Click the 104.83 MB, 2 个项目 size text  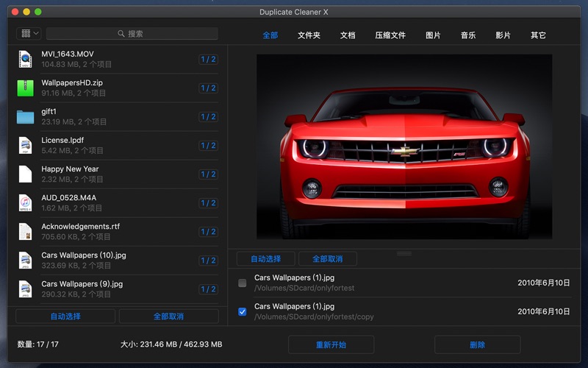point(76,64)
